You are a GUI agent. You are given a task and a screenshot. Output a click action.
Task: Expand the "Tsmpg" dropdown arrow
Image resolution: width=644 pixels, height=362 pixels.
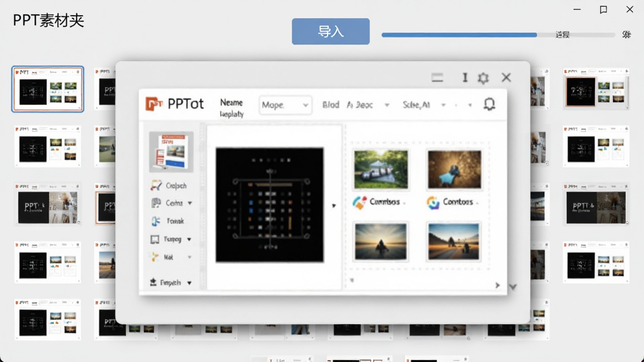(189, 239)
